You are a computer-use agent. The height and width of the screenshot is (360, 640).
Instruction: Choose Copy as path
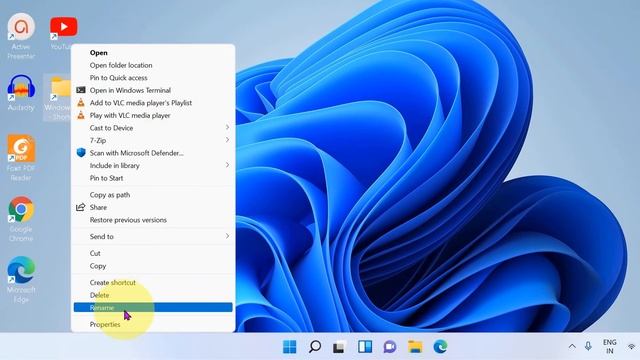click(x=153, y=195)
